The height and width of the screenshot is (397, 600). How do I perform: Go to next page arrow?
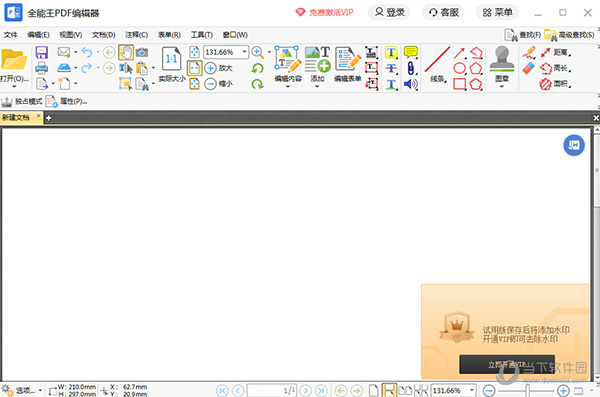click(x=305, y=390)
